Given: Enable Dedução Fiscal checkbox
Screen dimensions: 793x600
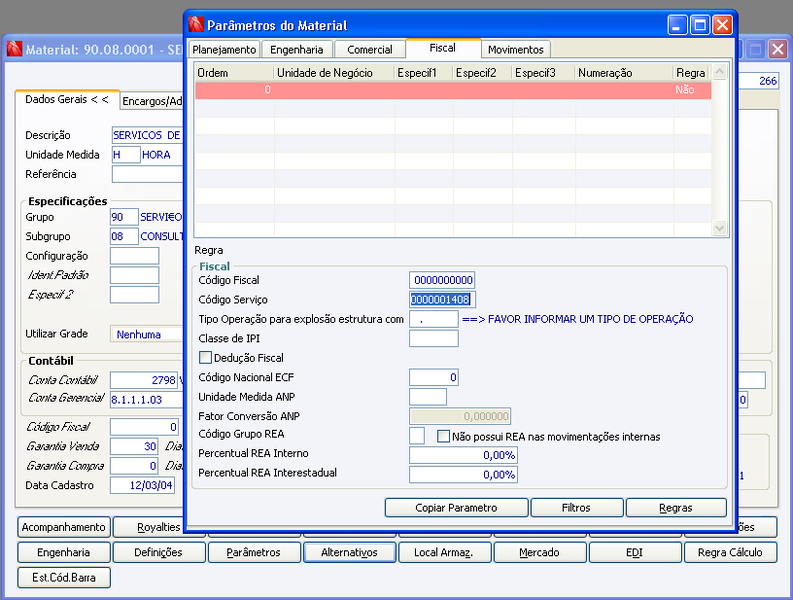Looking at the screenshot, I should tap(205, 358).
